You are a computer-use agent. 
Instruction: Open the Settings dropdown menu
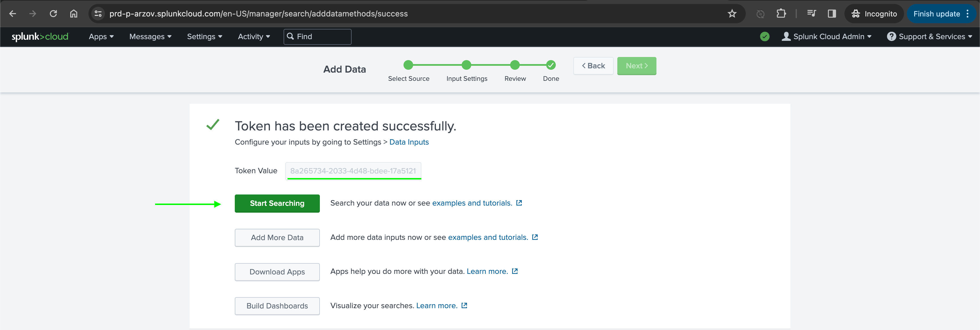point(204,37)
